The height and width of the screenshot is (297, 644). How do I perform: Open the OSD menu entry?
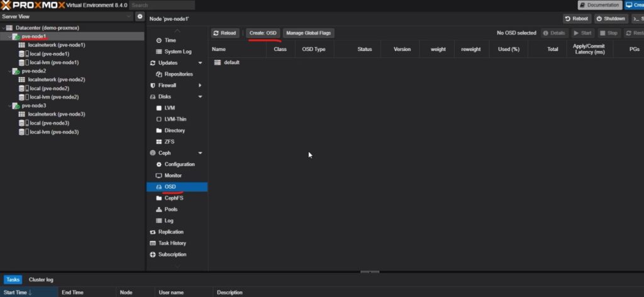[x=177, y=187]
